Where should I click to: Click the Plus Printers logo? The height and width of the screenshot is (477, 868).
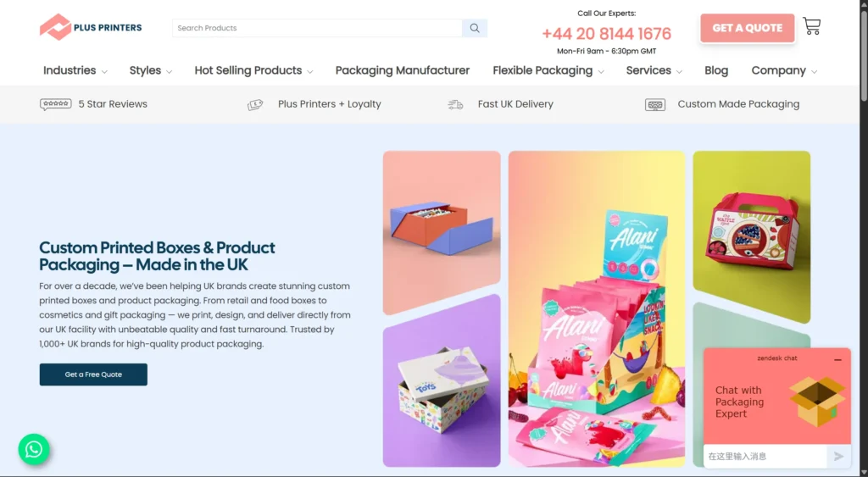point(91,27)
